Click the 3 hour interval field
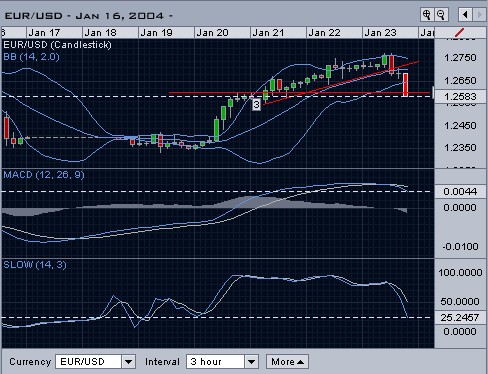The width and height of the screenshot is (488, 374). [216, 362]
